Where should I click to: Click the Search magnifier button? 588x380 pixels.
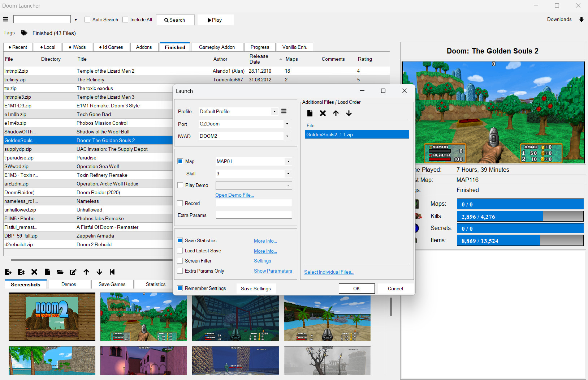(x=175, y=20)
